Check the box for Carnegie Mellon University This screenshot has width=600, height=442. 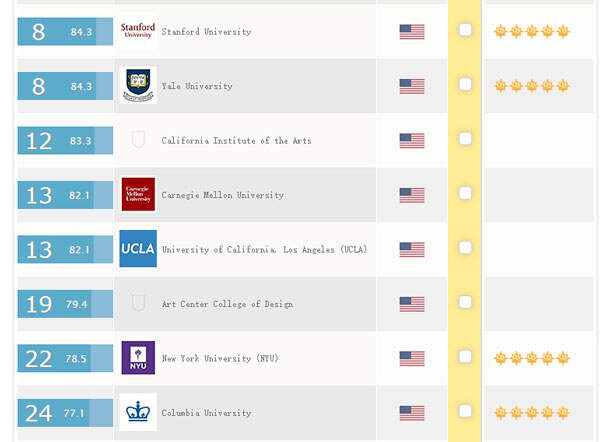click(x=465, y=193)
